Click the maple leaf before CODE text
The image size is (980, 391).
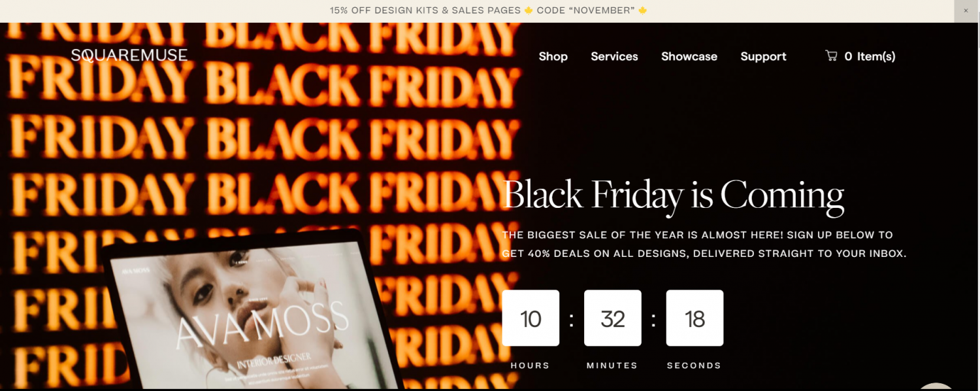coord(529,10)
